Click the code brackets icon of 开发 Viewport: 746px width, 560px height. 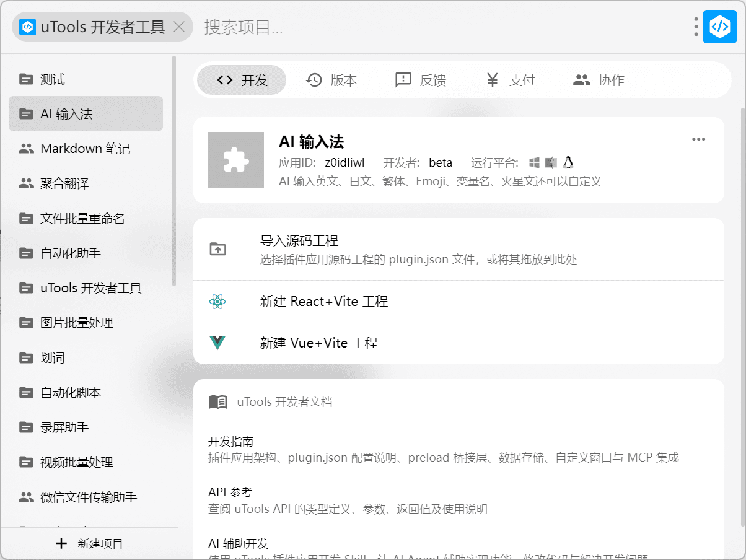225,80
